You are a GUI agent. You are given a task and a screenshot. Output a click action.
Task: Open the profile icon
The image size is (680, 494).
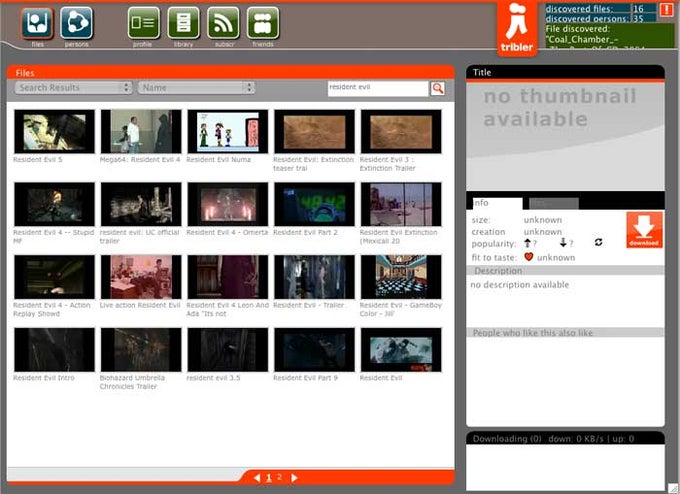tap(144, 23)
